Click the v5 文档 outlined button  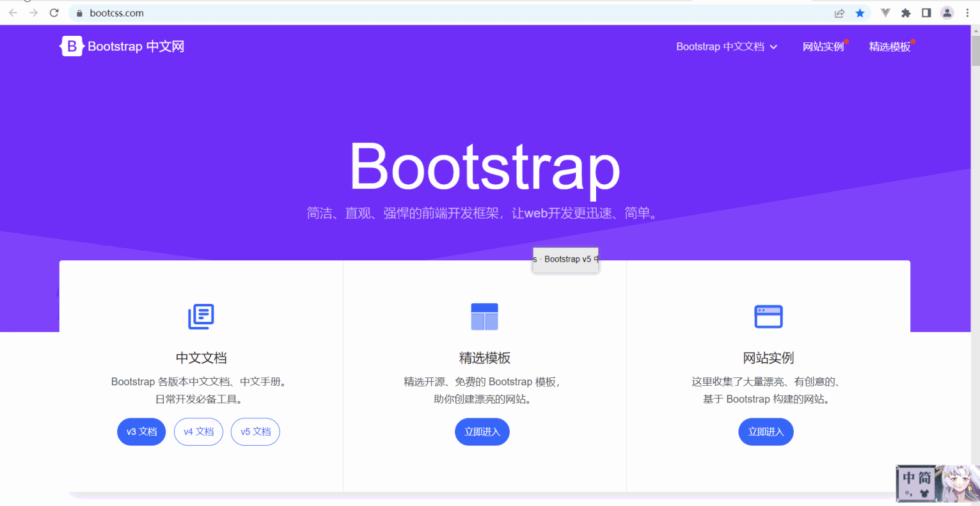pos(255,431)
